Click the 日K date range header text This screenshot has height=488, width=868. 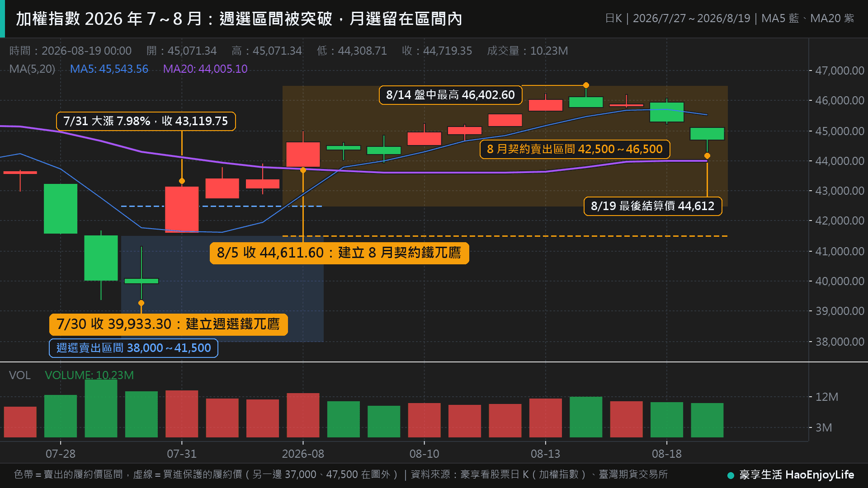pos(730,19)
